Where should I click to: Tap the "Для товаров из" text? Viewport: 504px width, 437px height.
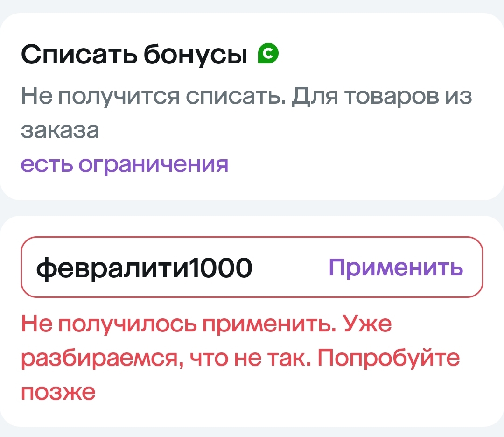click(382, 97)
